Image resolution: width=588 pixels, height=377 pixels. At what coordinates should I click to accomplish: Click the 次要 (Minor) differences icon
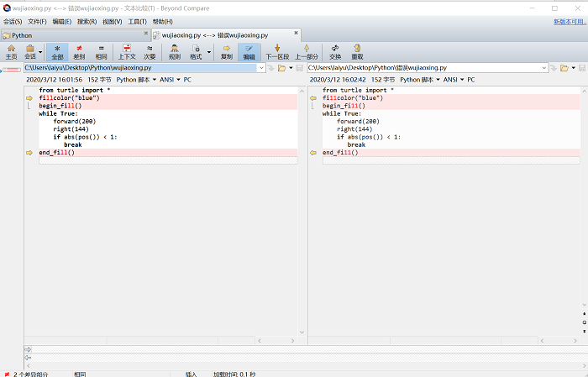[x=150, y=52]
